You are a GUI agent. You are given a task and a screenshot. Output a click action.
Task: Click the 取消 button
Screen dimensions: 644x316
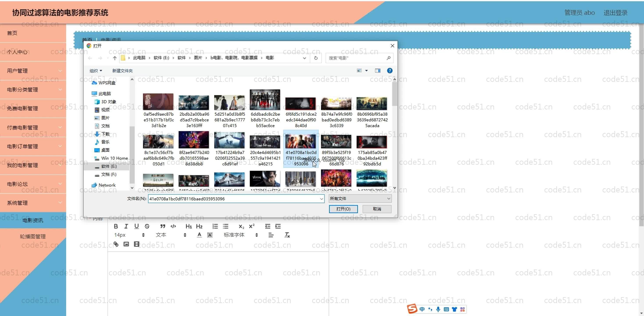tap(377, 209)
